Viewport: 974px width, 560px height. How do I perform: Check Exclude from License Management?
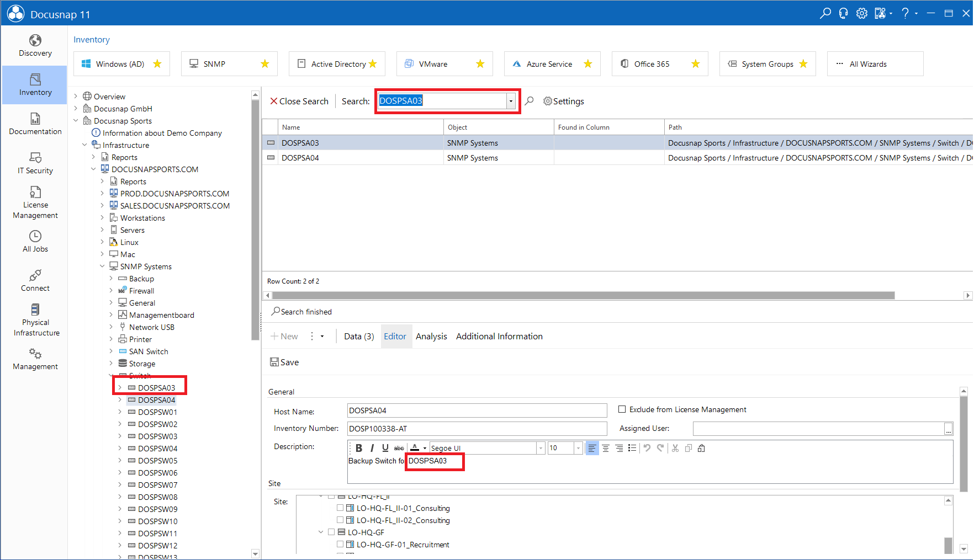[622, 409]
